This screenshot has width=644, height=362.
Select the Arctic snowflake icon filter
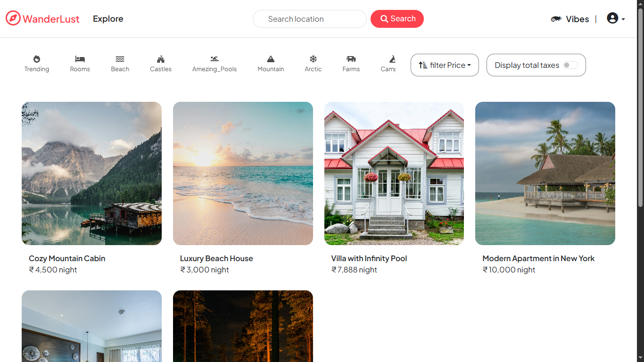click(x=313, y=59)
